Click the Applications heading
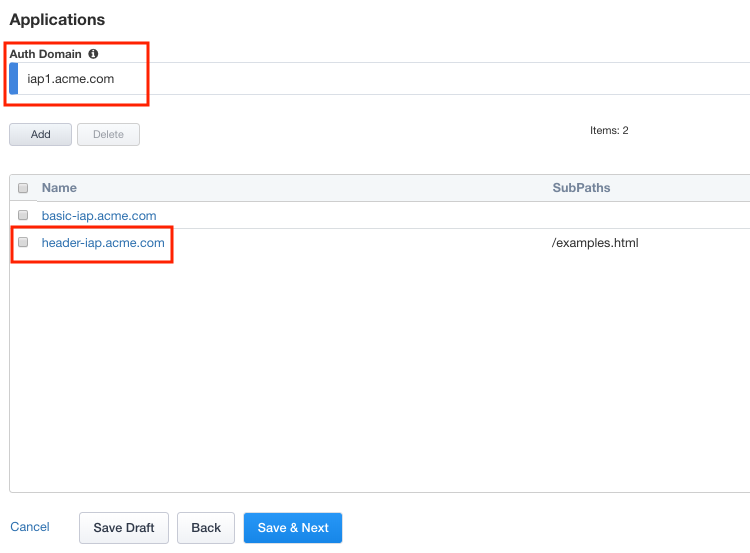 click(x=57, y=20)
